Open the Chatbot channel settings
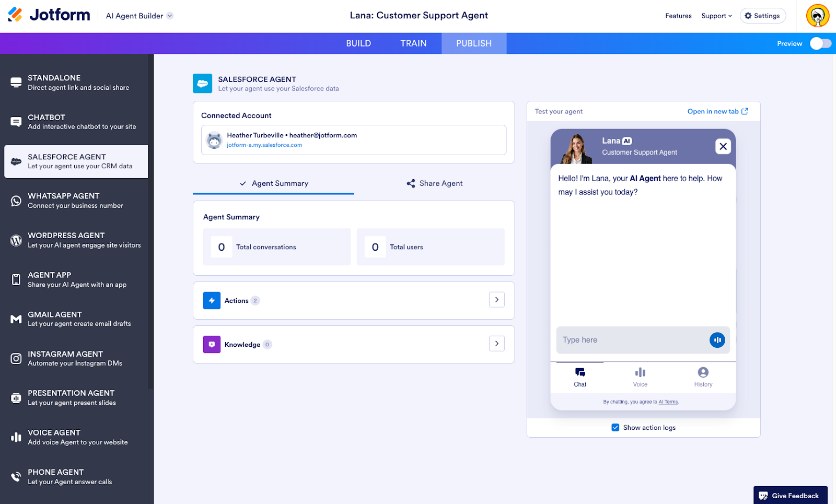 tap(76, 121)
